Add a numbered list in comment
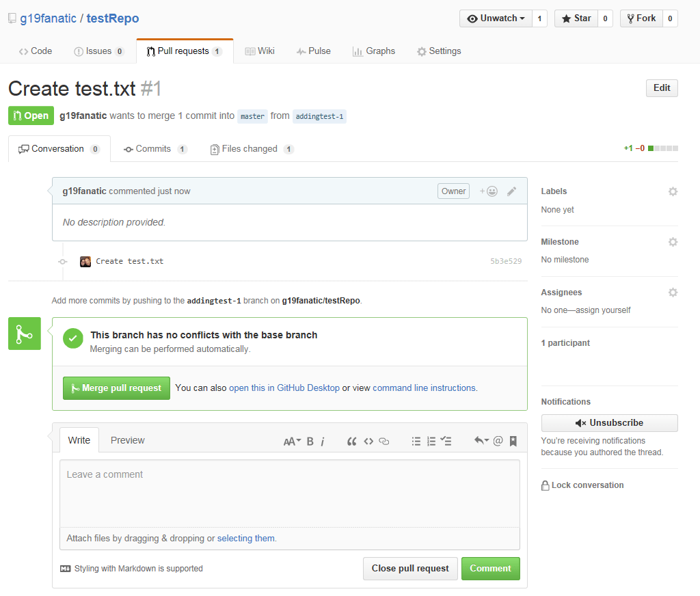Screen dimensions: 700x596 click(431, 442)
